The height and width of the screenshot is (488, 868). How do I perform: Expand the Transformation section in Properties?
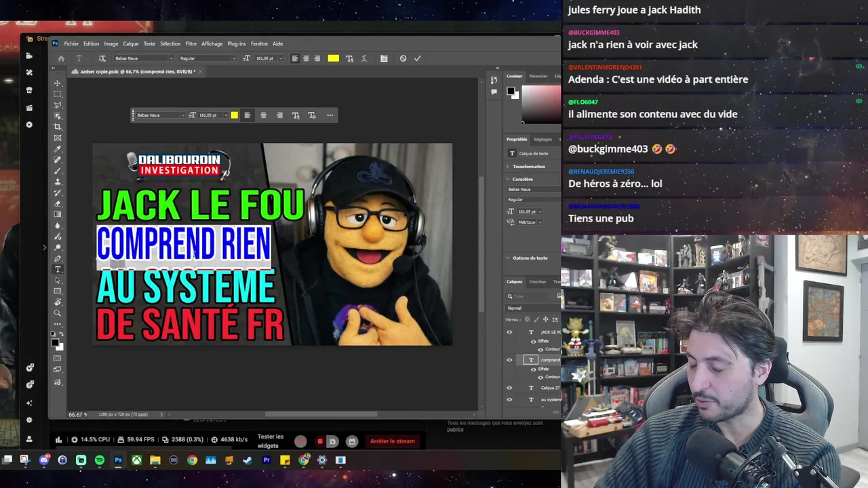click(508, 166)
